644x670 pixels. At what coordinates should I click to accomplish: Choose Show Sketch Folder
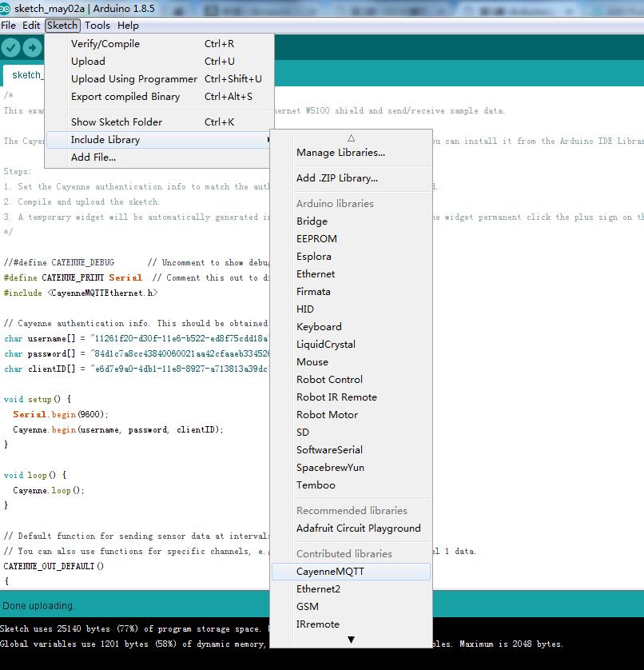pos(159,122)
